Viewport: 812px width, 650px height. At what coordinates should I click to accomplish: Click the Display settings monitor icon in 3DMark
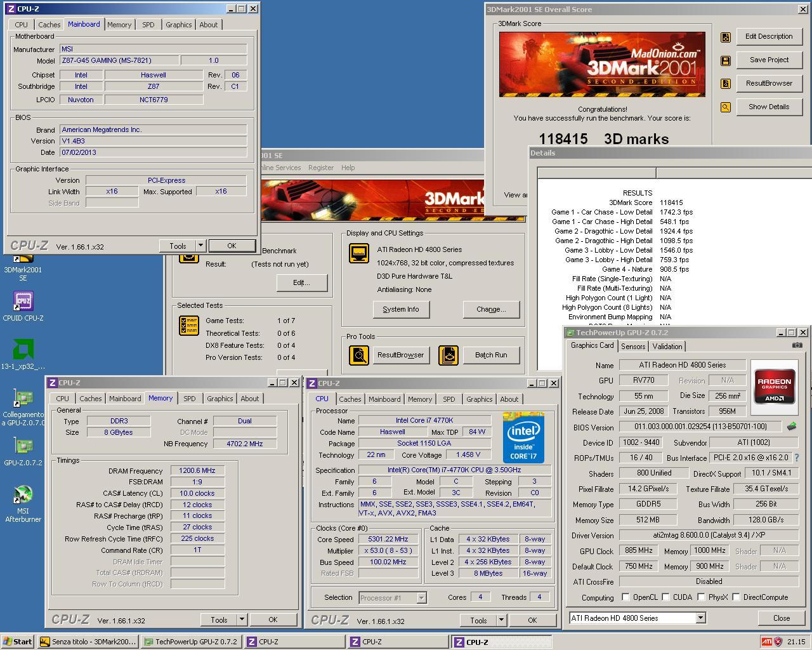click(359, 253)
